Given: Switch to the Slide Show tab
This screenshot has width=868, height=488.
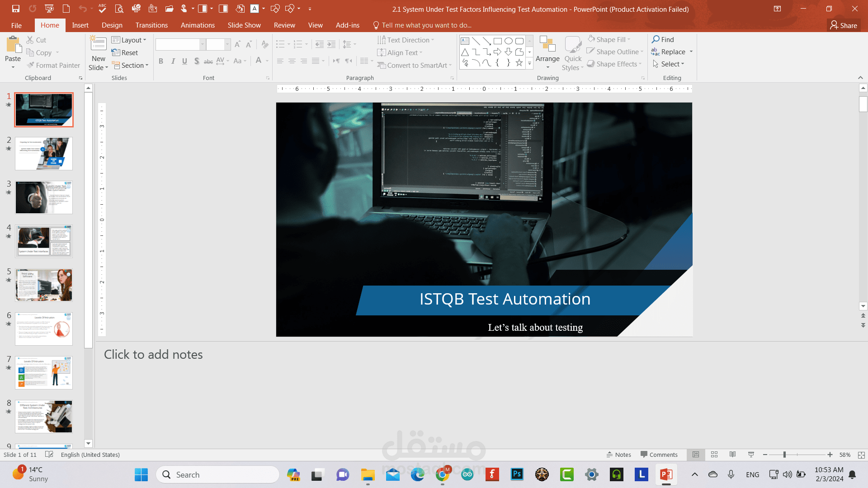Looking at the screenshot, I should point(244,25).
